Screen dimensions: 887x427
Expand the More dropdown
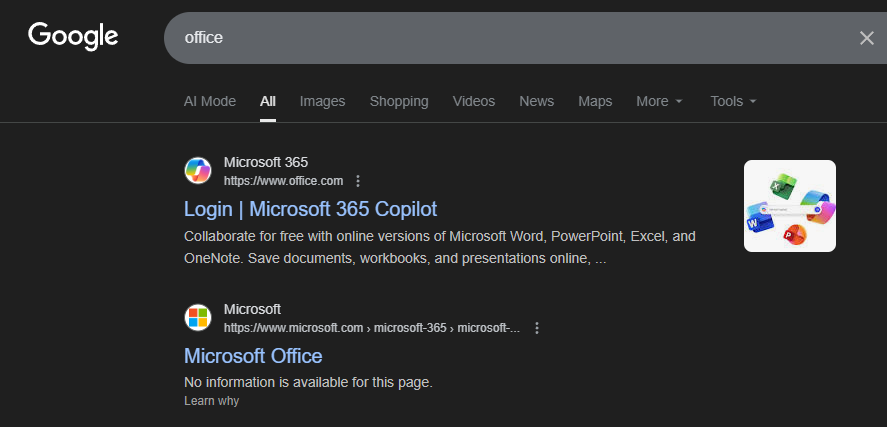click(x=660, y=101)
